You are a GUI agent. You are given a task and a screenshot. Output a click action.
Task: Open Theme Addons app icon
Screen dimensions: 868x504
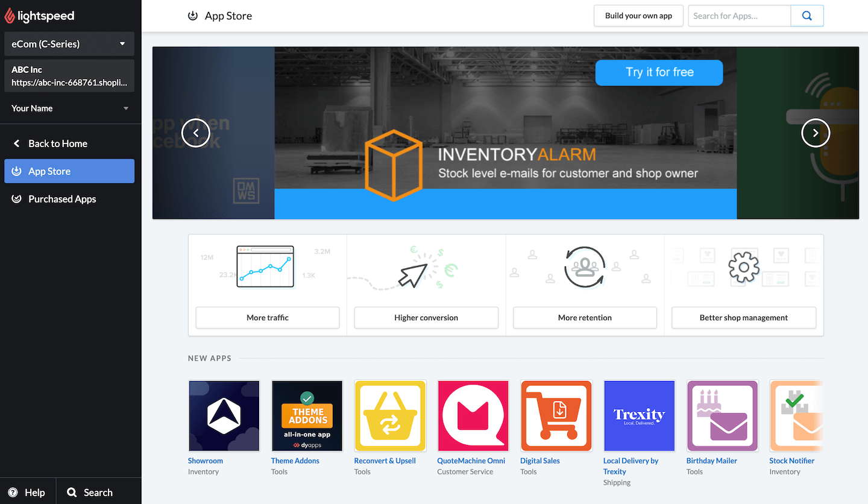(307, 416)
